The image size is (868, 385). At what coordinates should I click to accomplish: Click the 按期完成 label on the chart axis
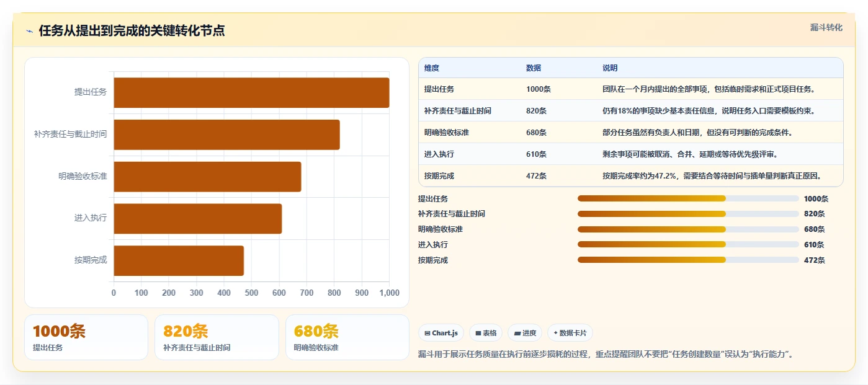(x=91, y=260)
